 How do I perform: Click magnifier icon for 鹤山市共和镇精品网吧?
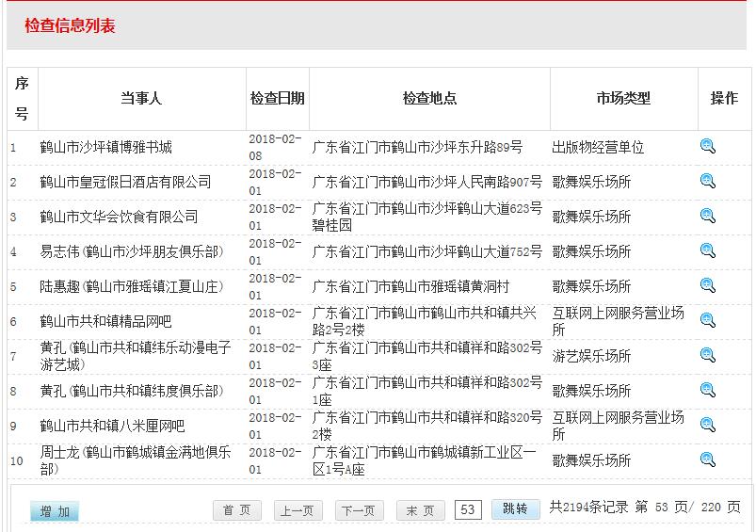[708, 320]
